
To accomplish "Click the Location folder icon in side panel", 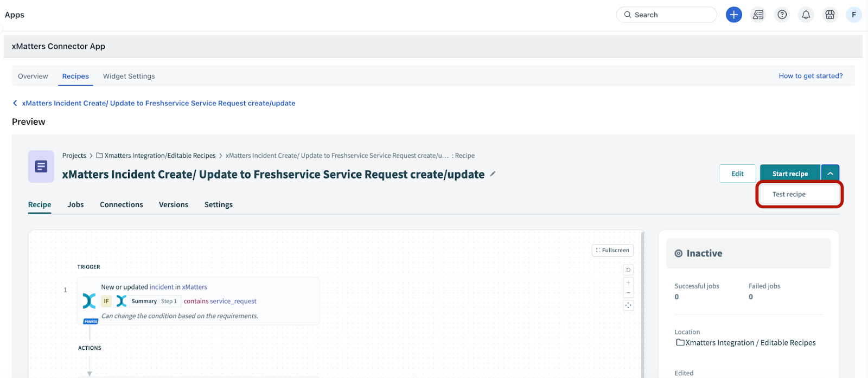I will pyautogui.click(x=680, y=343).
